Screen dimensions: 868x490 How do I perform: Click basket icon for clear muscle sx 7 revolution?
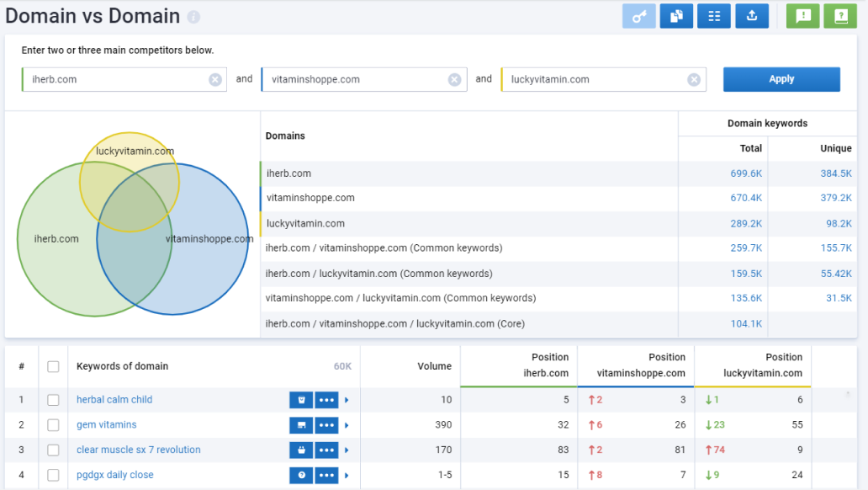coord(301,450)
